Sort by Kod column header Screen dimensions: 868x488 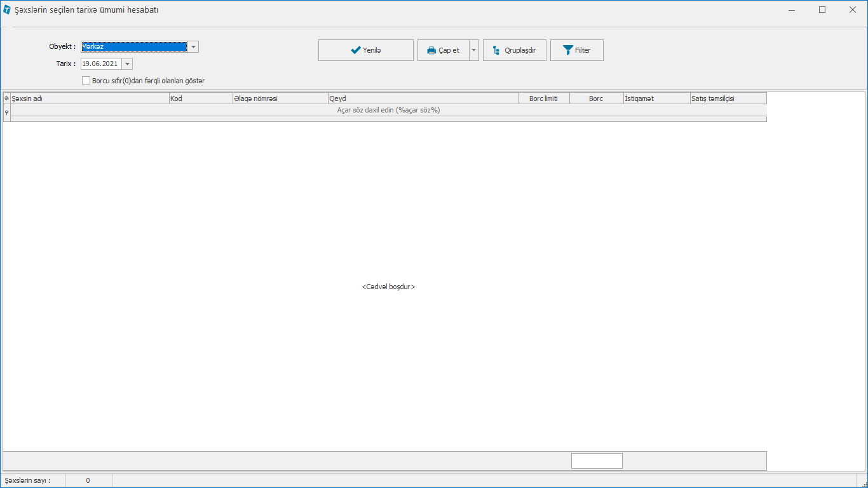(200, 98)
